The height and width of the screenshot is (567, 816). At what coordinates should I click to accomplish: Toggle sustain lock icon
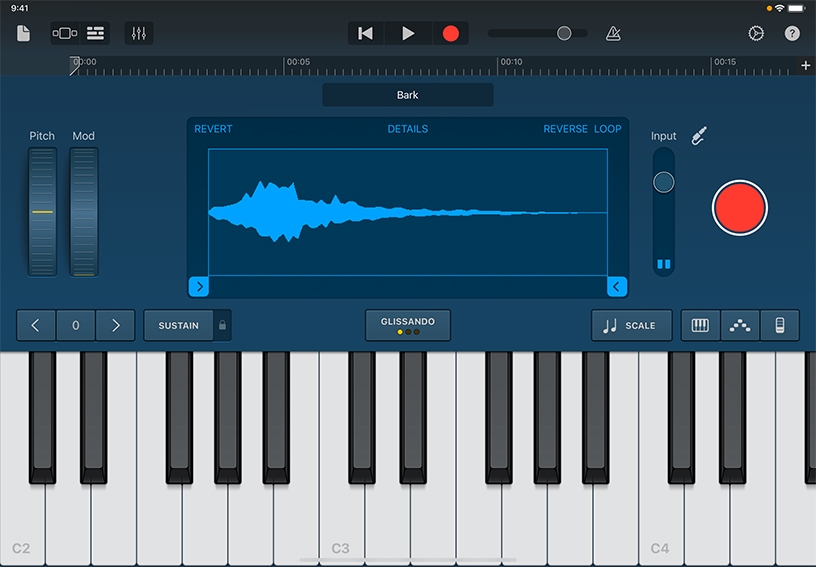pos(223,325)
